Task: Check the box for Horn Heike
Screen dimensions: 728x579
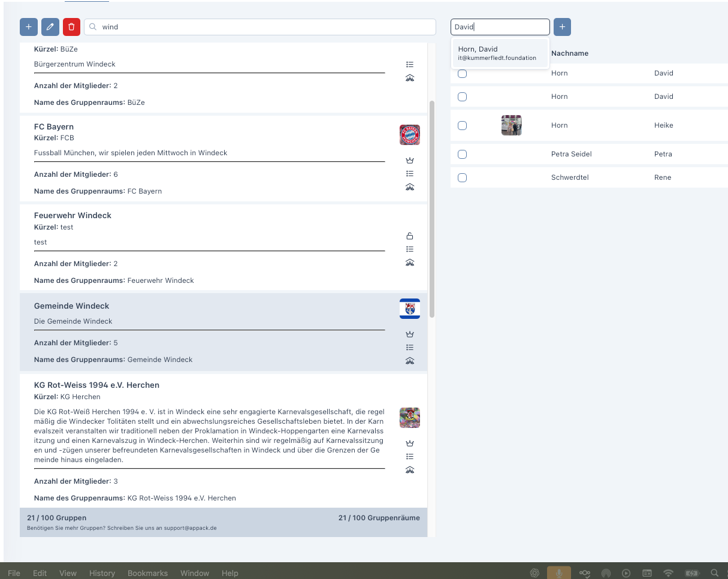Action: point(462,126)
